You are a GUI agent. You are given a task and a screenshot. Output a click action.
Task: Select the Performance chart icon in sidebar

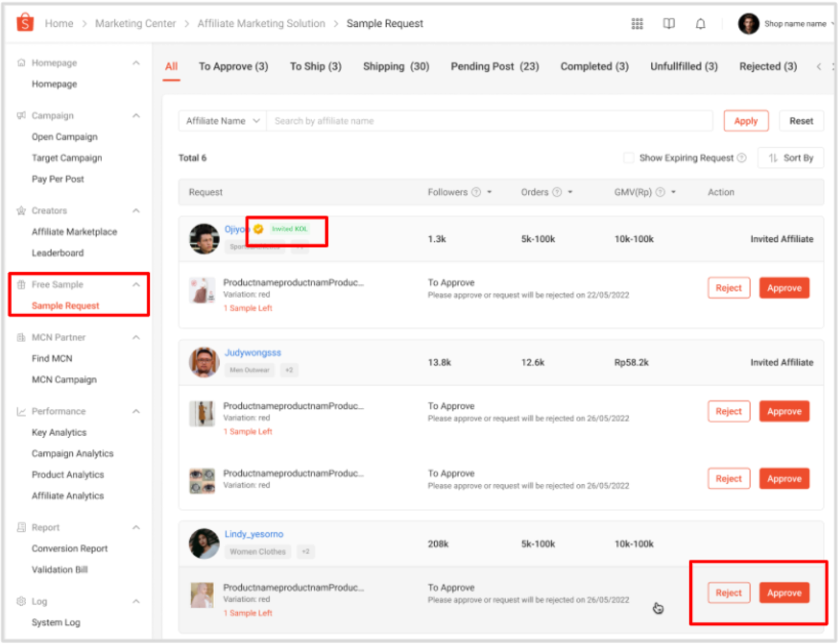[x=22, y=411]
